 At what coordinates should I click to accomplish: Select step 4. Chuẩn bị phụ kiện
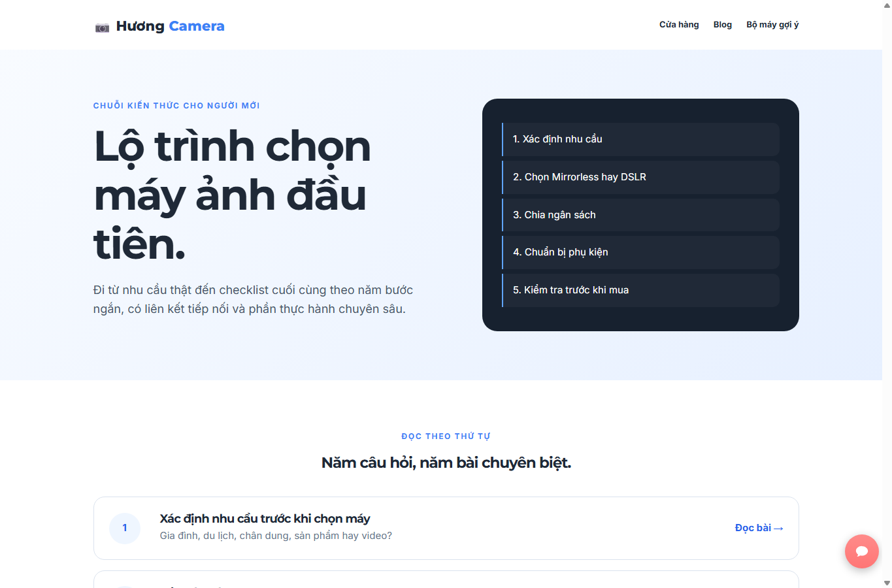point(640,252)
